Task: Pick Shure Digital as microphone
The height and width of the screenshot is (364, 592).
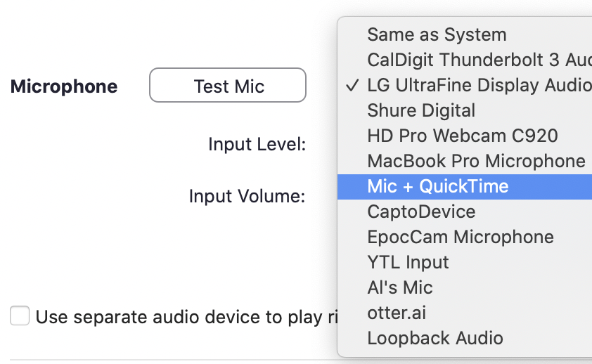Action: pyautogui.click(x=421, y=110)
